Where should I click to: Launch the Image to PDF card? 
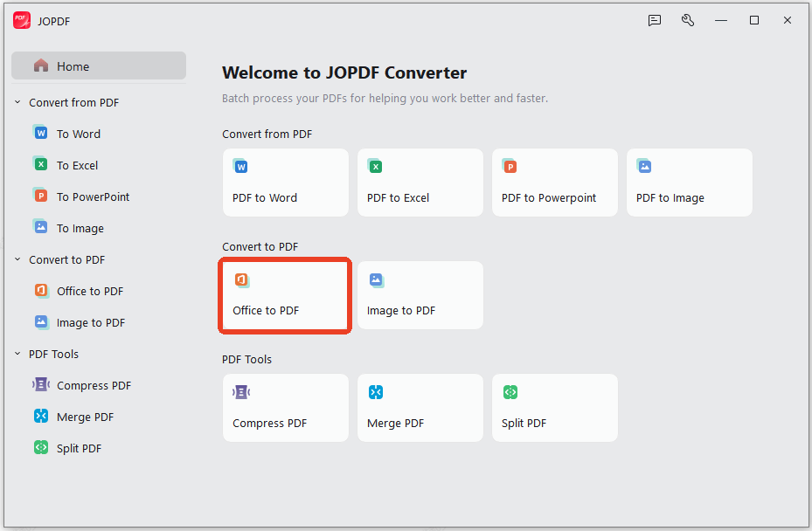pos(420,295)
